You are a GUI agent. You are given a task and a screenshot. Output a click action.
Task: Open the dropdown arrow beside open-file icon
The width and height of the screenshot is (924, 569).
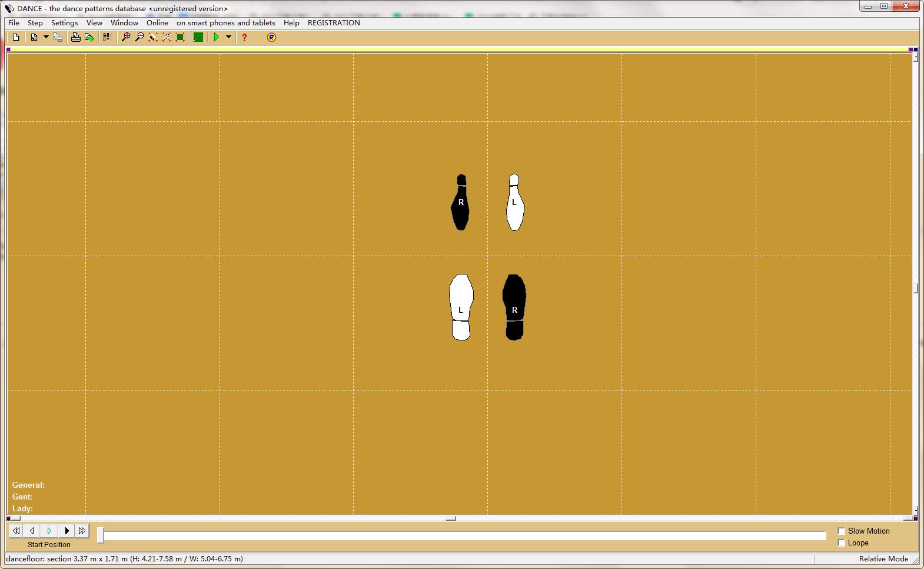[x=45, y=37]
